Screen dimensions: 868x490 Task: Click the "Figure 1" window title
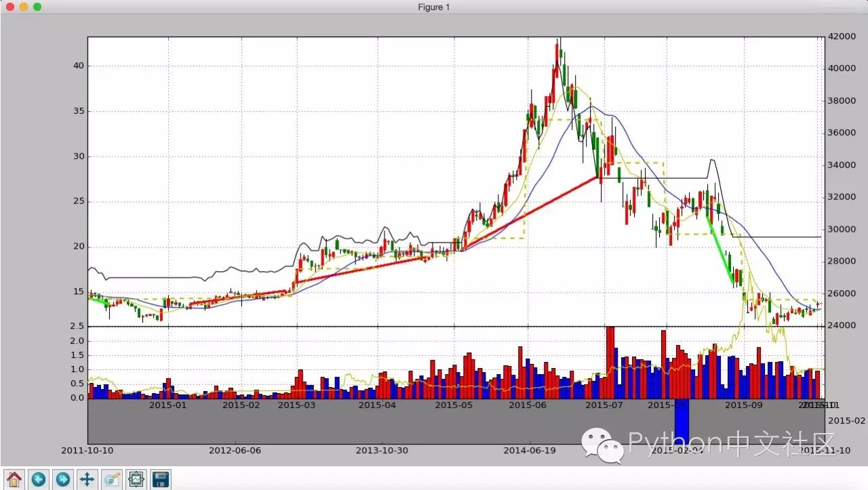434,7
